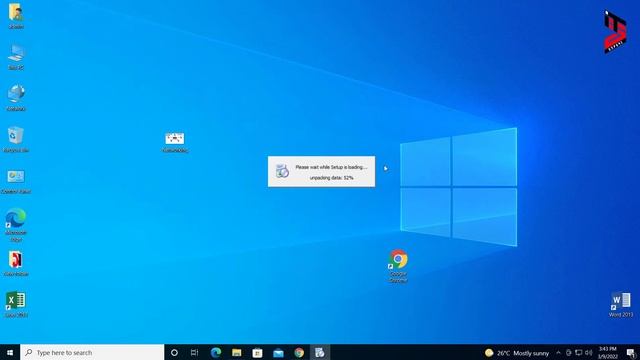
Task: Switch to the running Setup taskbar item
Action: pyautogui.click(x=320, y=352)
